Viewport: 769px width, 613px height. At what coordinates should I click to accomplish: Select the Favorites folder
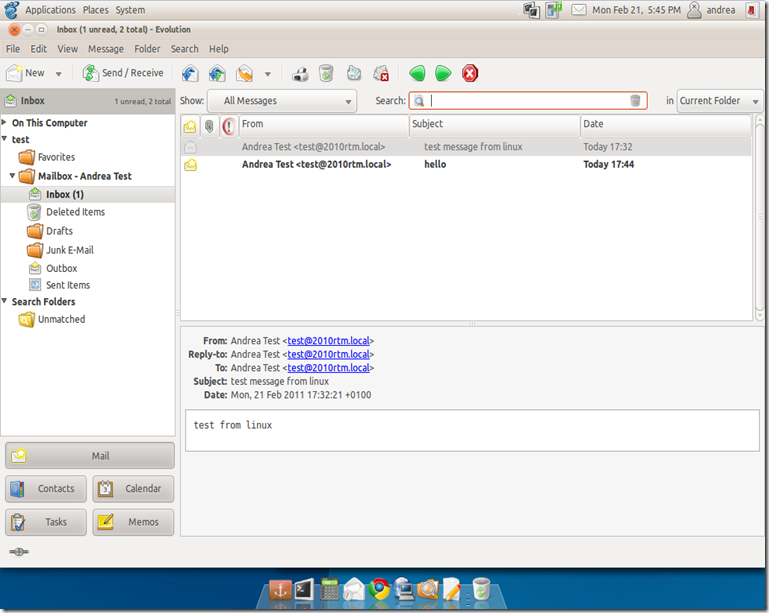(x=47, y=157)
